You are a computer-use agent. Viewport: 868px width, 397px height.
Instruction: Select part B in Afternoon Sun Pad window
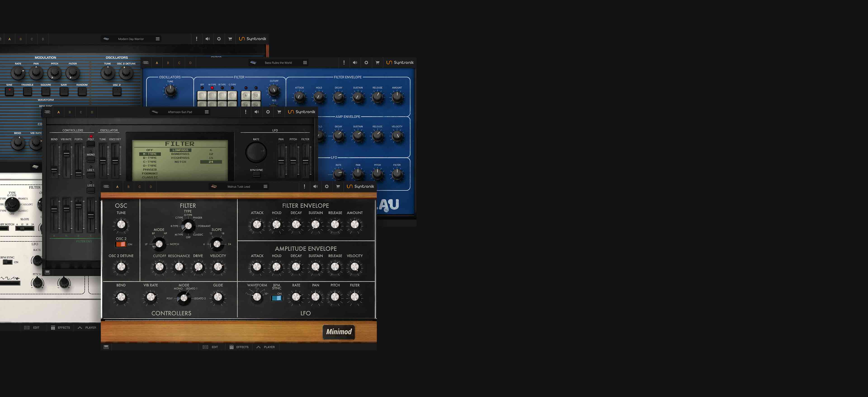coord(70,112)
